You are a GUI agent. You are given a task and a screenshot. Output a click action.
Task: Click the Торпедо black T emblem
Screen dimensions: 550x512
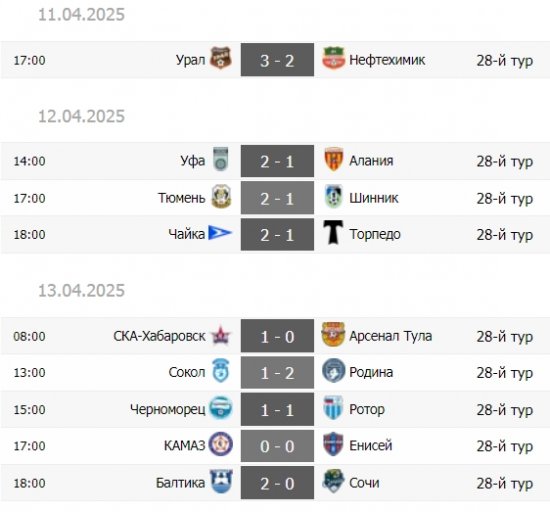pos(333,232)
